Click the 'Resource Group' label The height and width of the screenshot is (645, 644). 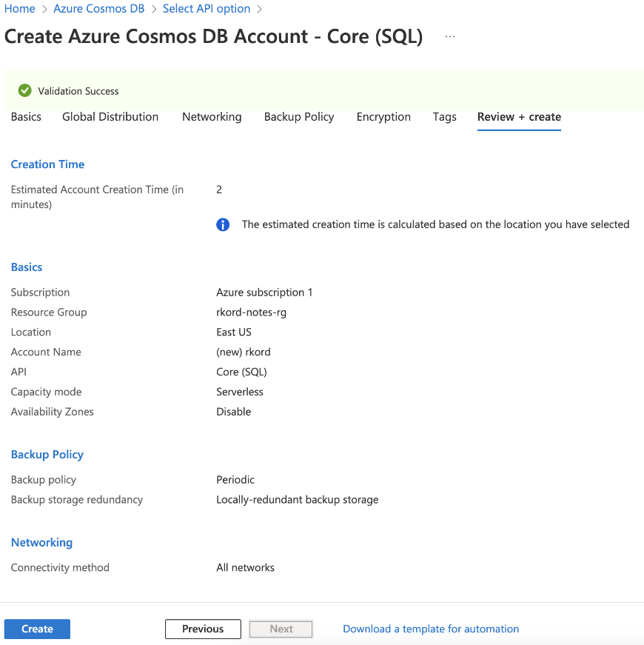tap(49, 313)
